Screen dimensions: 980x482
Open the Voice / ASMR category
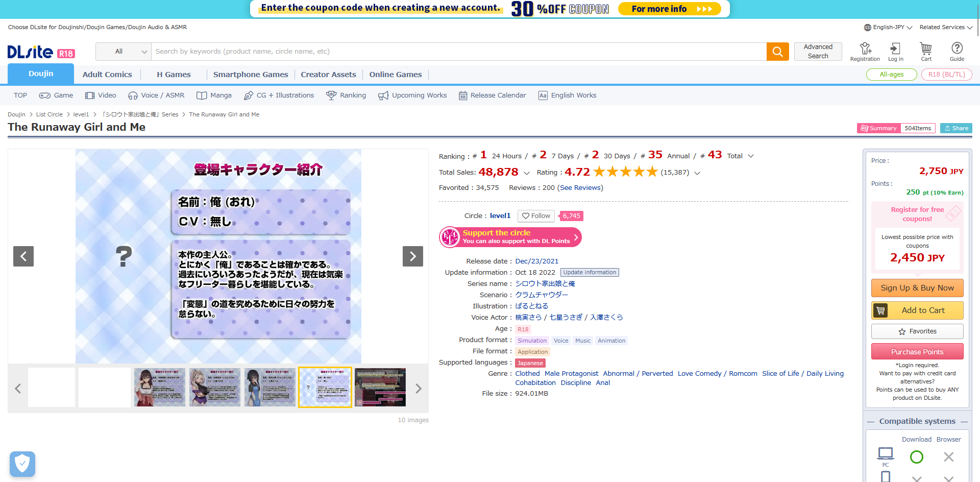156,95
